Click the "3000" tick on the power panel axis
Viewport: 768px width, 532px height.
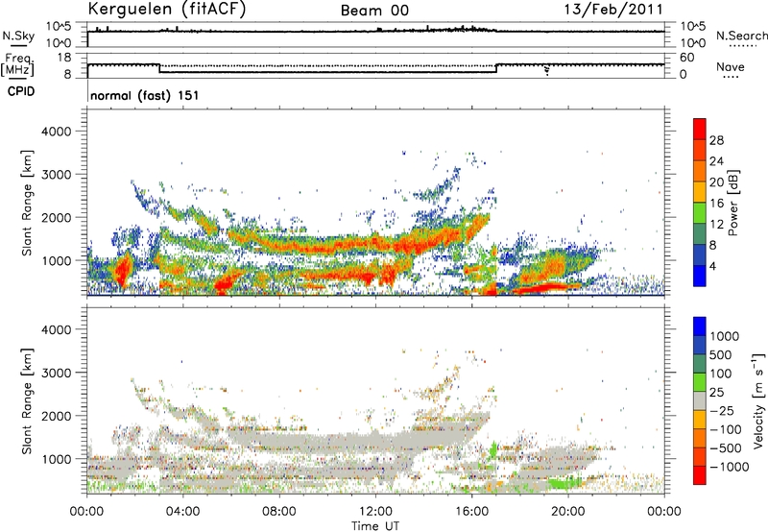coord(57,175)
